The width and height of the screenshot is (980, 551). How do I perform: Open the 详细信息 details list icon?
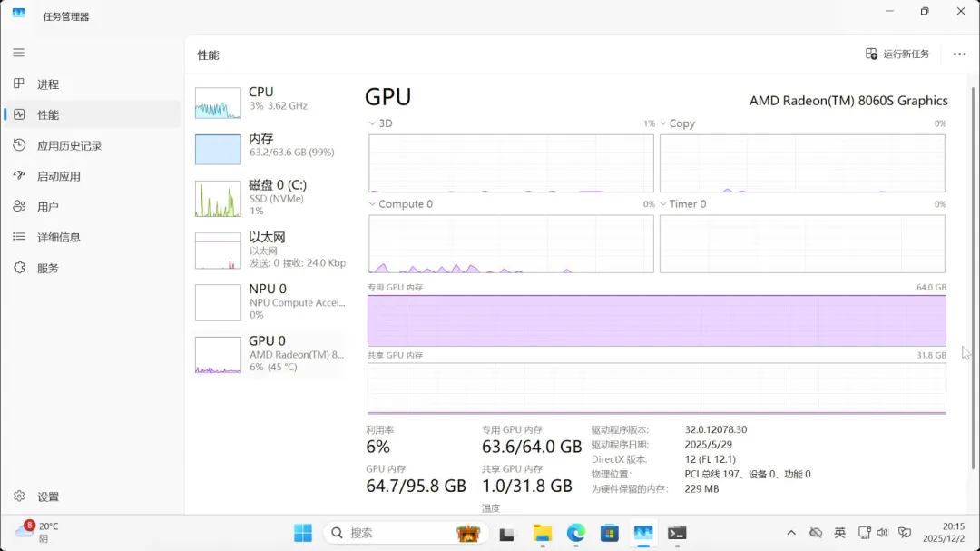coord(18,237)
